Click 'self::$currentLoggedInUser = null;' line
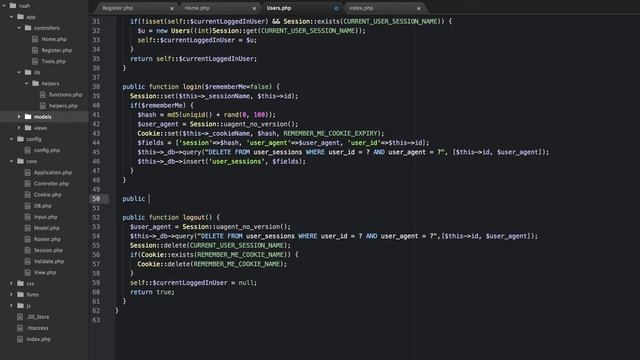This screenshot has width=640, height=360. [x=193, y=282]
